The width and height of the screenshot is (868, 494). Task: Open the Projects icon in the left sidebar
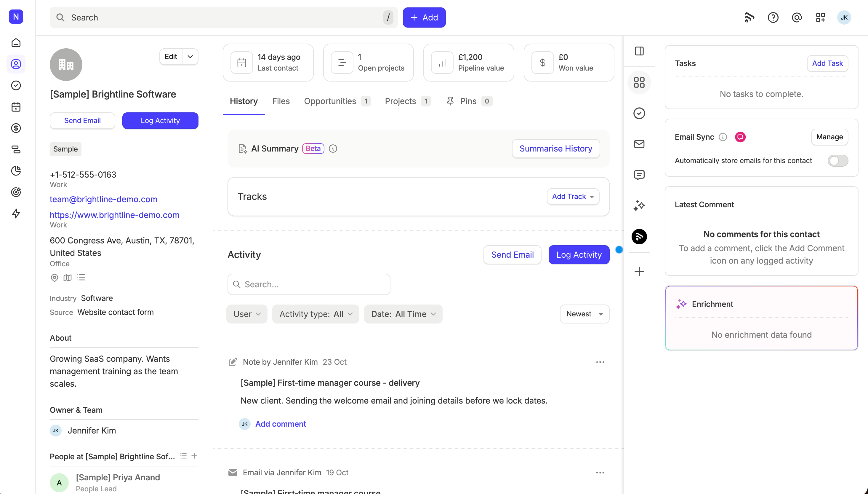coord(16,149)
